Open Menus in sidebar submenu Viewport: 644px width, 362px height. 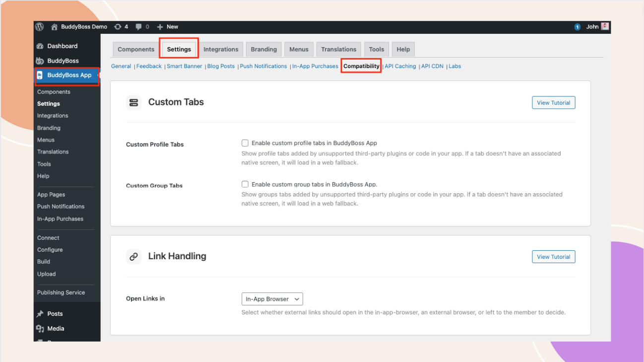pyautogui.click(x=46, y=140)
